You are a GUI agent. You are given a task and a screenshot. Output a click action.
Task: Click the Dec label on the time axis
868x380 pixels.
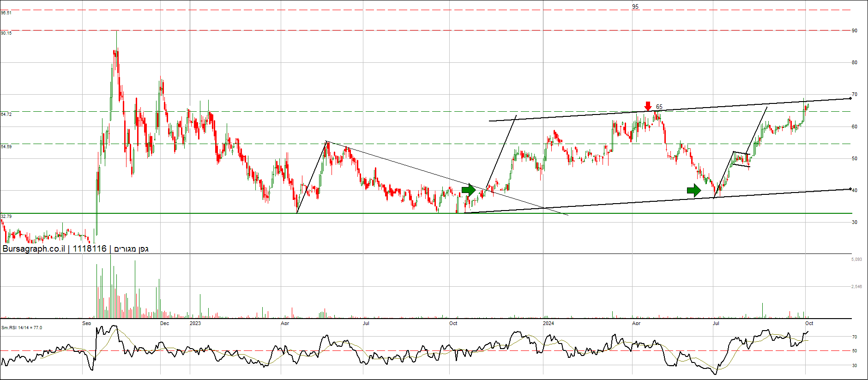click(x=164, y=323)
